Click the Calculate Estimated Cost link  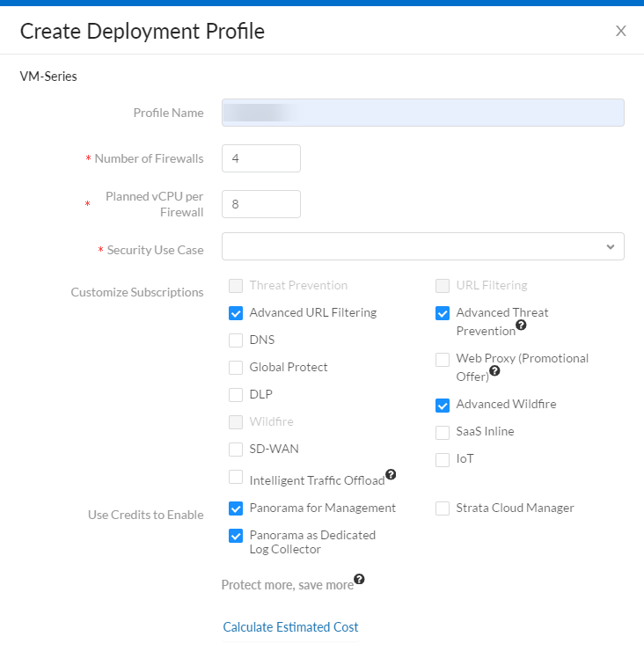pyautogui.click(x=290, y=627)
